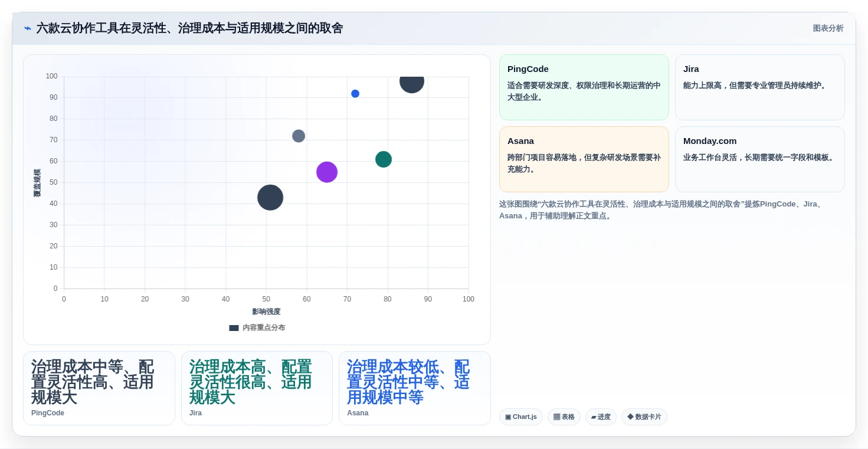Image resolution: width=868 pixels, height=449 pixels.
Task: Click the Asana label under third stat card
Action: pos(358,413)
